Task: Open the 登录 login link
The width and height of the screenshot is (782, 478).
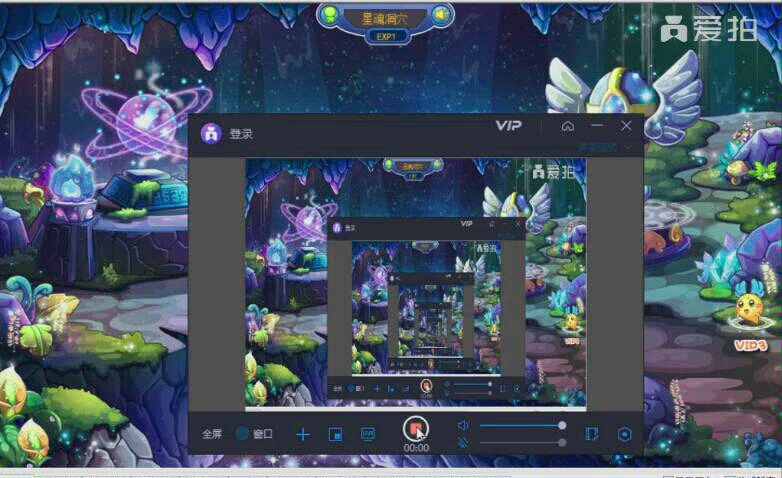Action: click(241, 134)
